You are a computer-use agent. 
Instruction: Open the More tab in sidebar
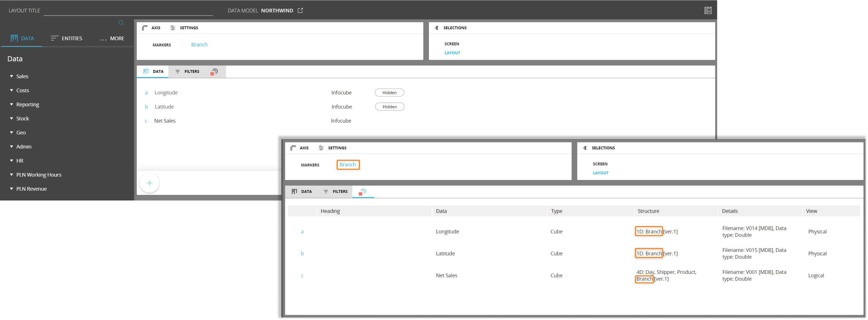[112, 38]
